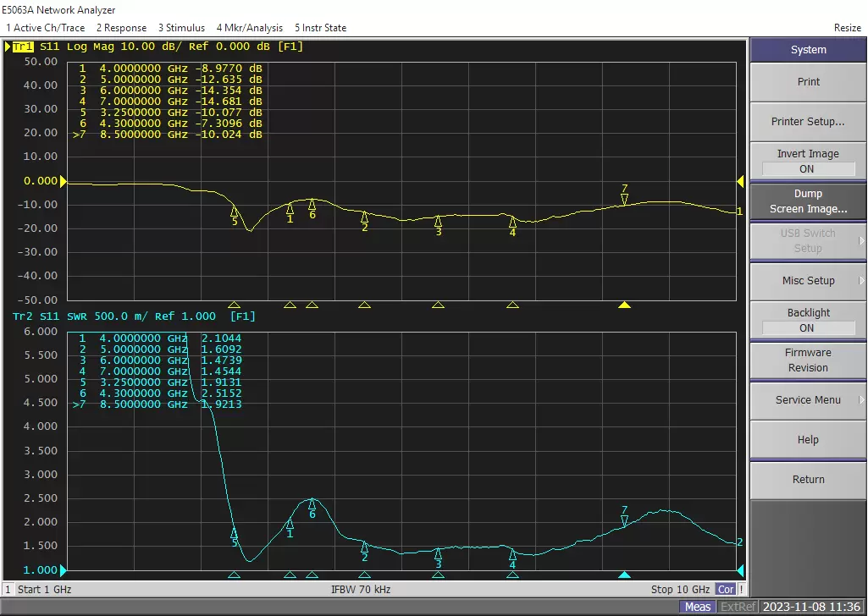The width and height of the screenshot is (868, 616).
Task: Toggle Backlight to OFF
Action: [806, 319]
